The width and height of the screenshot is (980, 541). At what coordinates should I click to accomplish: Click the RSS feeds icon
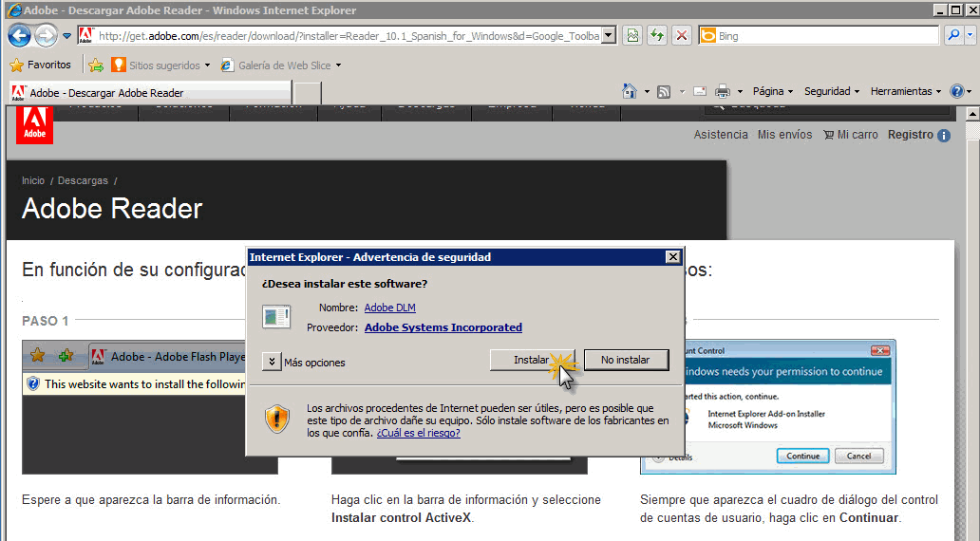point(664,92)
